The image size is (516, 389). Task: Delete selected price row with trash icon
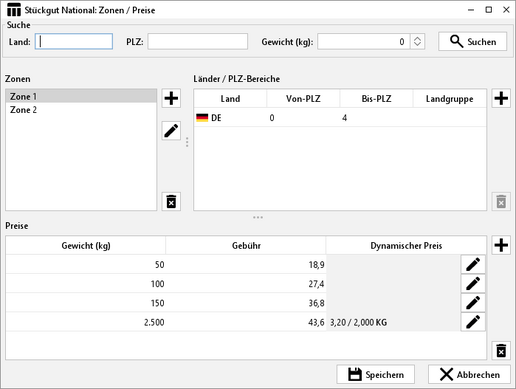501,351
